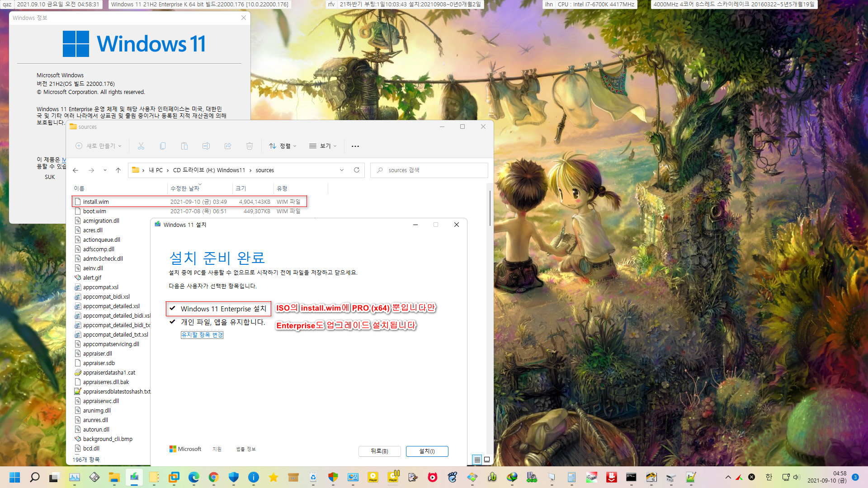Open Task View from the taskbar

pos(54,477)
